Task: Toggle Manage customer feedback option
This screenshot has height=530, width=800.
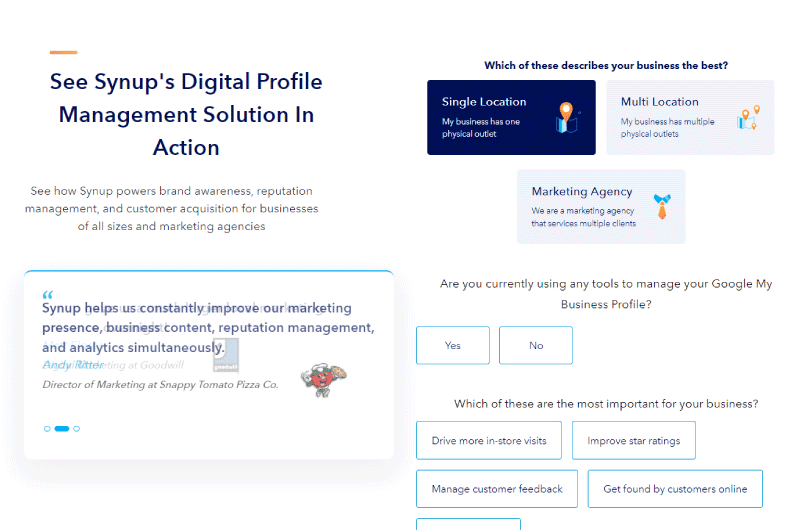Action: (x=497, y=489)
